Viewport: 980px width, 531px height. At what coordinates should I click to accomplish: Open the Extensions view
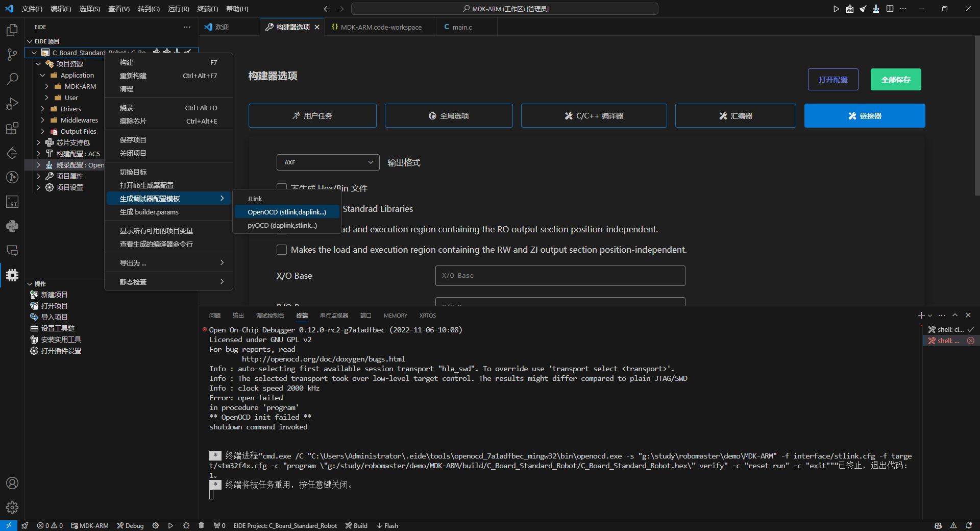pos(12,128)
